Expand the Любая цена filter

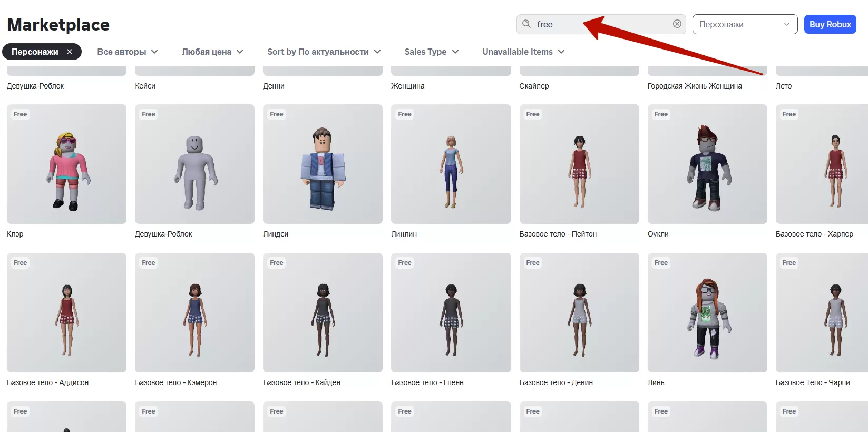[x=212, y=52]
